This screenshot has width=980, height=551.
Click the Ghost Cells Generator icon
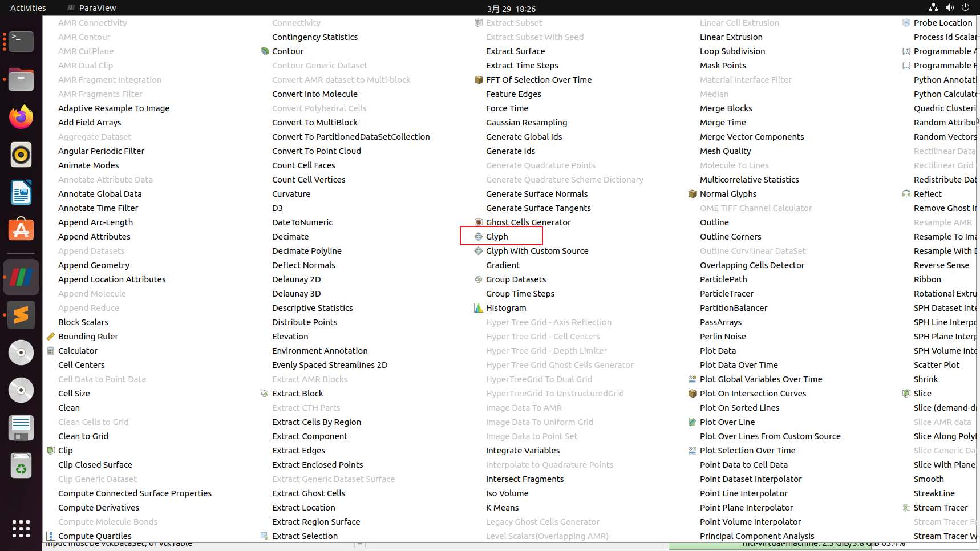click(x=479, y=222)
